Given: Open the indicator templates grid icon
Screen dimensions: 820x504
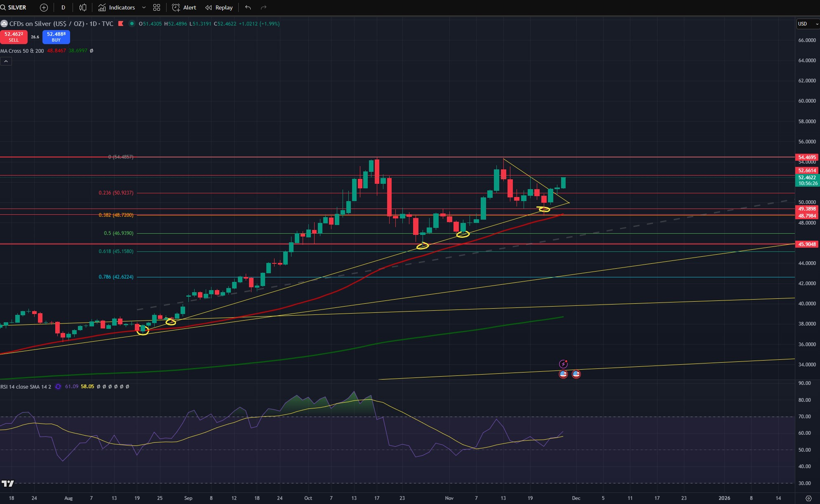Looking at the screenshot, I should click(157, 7).
